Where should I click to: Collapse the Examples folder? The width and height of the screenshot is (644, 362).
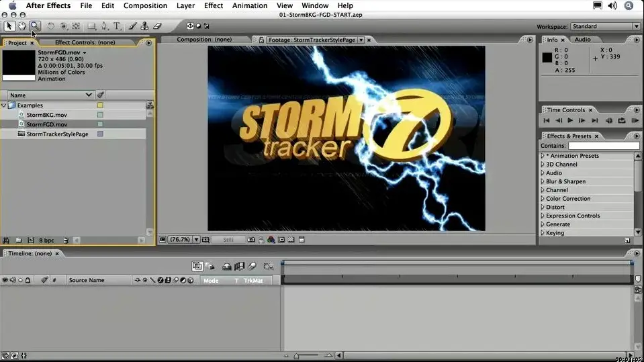click(4, 105)
